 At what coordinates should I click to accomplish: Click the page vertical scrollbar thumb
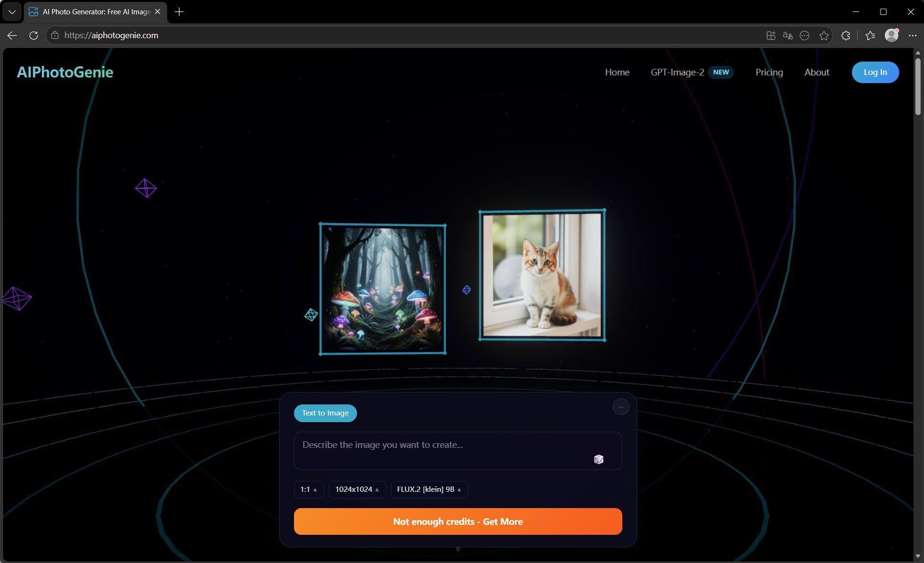918,86
